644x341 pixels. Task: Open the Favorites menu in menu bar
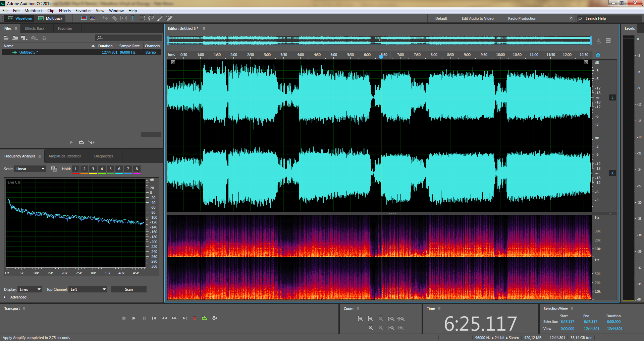[83, 11]
